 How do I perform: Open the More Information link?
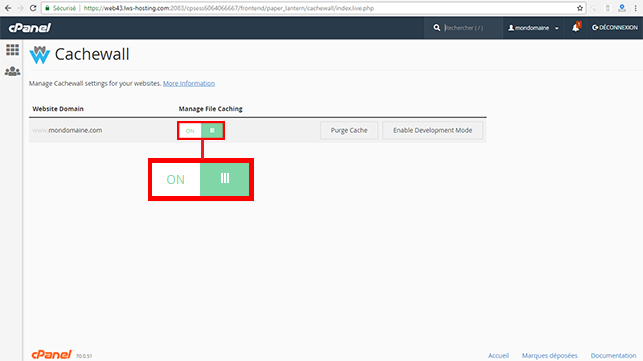click(189, 83)
